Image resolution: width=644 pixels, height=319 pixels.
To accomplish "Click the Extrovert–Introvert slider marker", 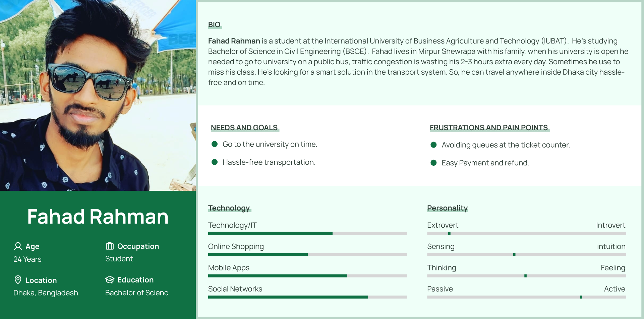I will [449, 233].
